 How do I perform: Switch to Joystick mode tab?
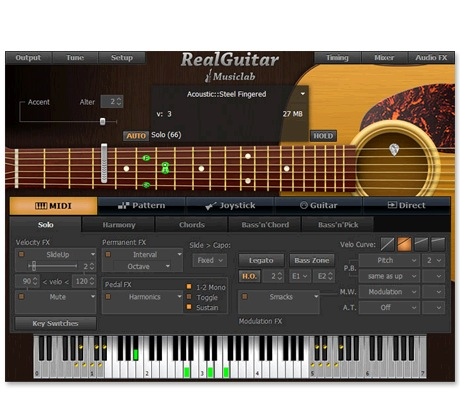pos(230,205)
